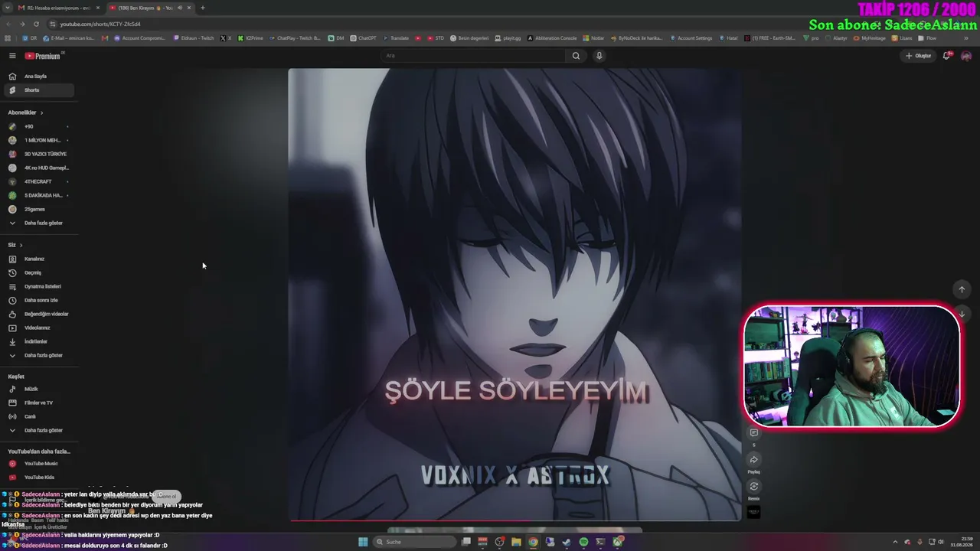Open the Eldraun - Twitch bookmark
The width and height of the screenshot is (980, 551).
click(x=194, y=38)
